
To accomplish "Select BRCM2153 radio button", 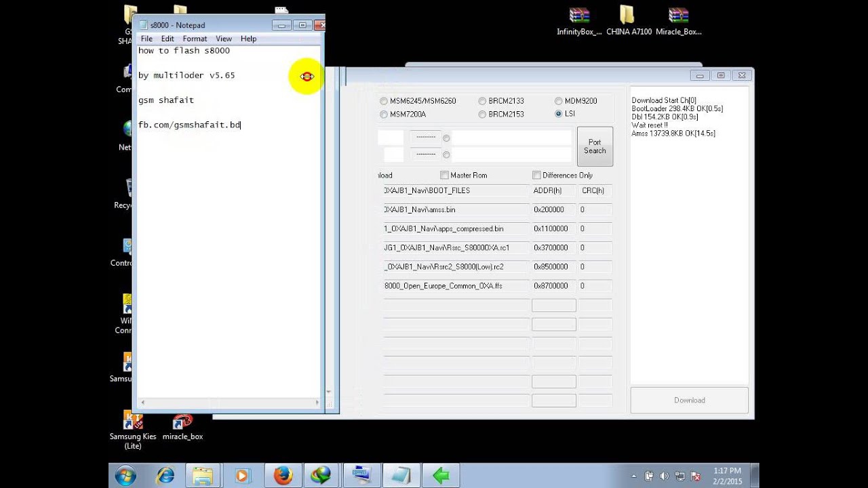I will tap(482, 115).
